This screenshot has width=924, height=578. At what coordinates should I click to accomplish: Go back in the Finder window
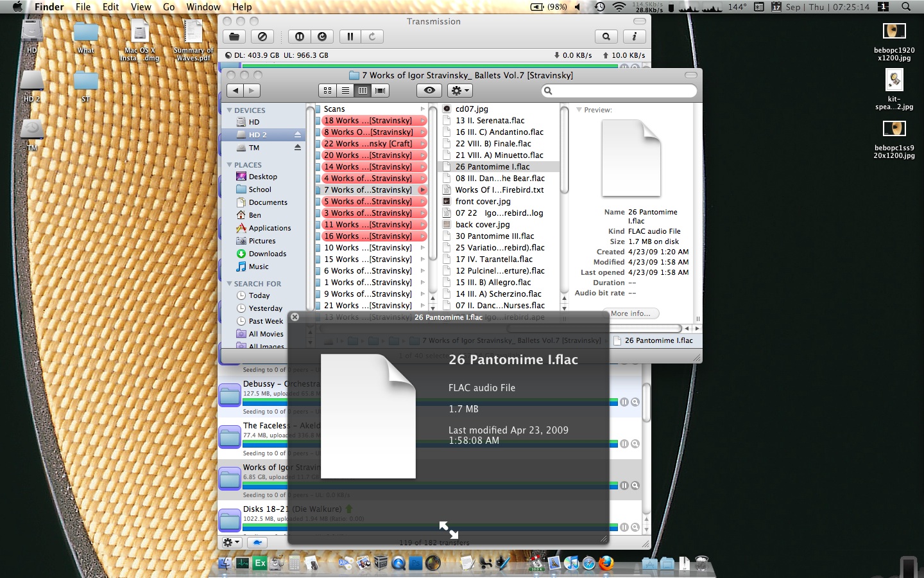coord(235,91)
